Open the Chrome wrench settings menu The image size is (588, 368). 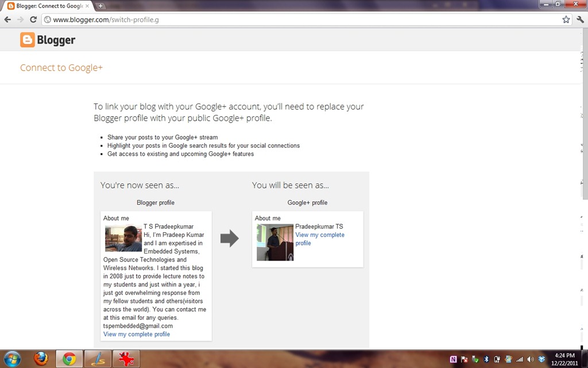580,20
